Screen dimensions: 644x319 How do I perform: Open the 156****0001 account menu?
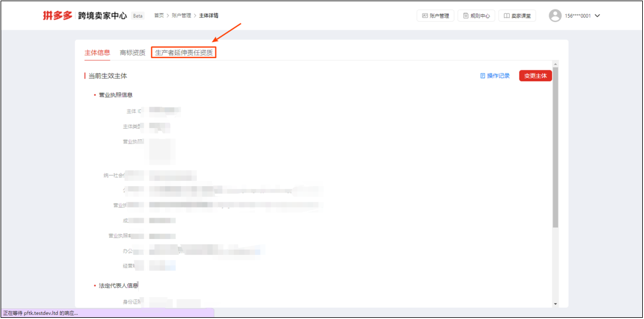(x=577, y=16)
